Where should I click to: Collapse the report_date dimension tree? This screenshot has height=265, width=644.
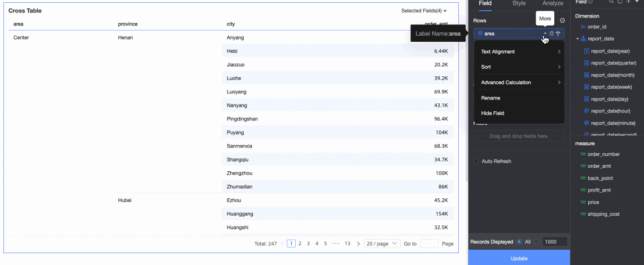(x=577, y=39)
